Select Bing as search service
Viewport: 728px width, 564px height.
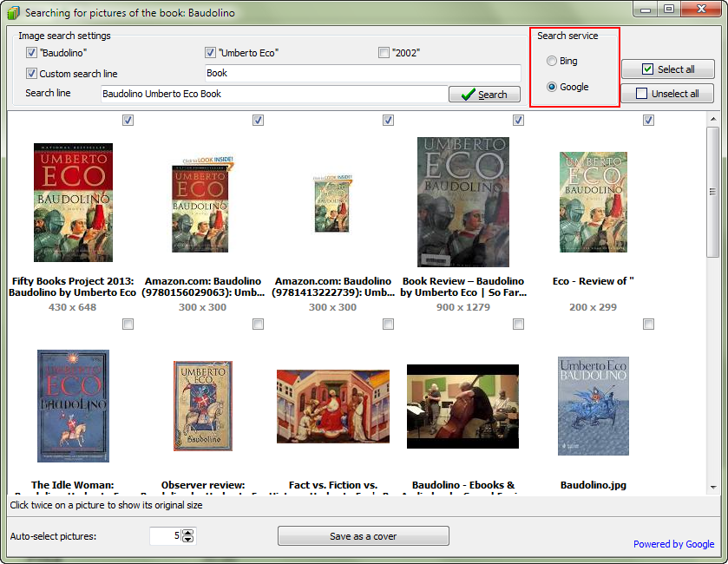(x=552, y=61)
